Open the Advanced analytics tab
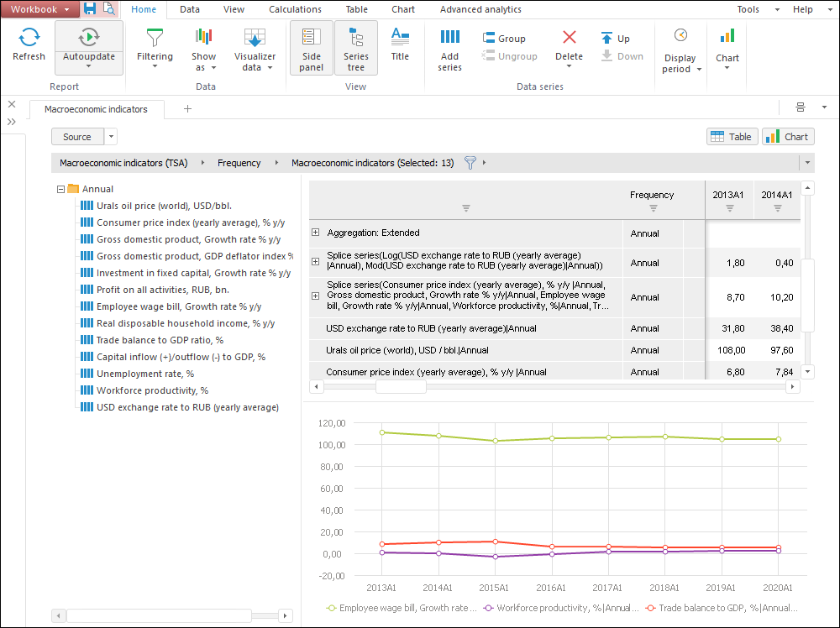Screen dimensions: 840x628 [x=480, y=9]
